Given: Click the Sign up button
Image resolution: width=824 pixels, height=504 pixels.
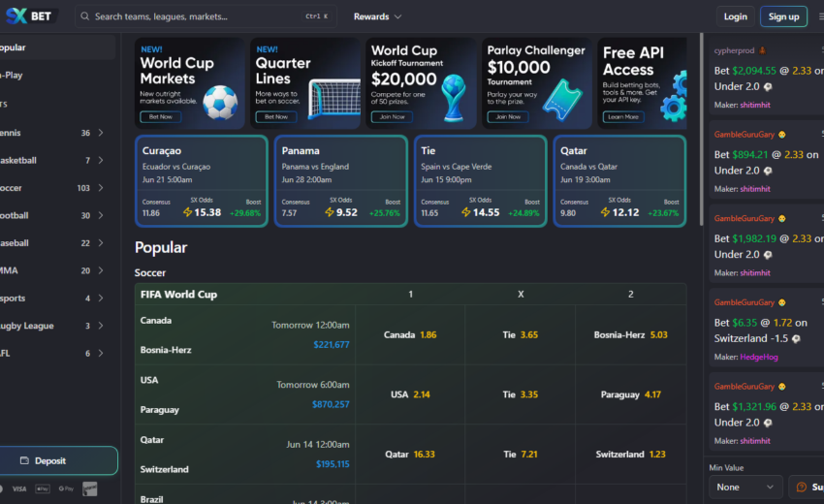Looking at the screenshot, I should pos(783,16).
